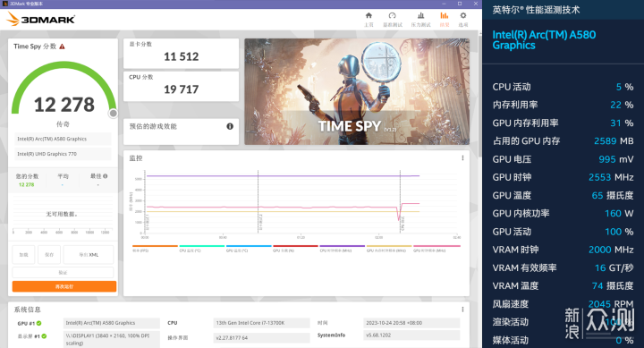Open the Options (选项) gear icon
This screenshot has height=348, width=644.
tap(463, 15)
